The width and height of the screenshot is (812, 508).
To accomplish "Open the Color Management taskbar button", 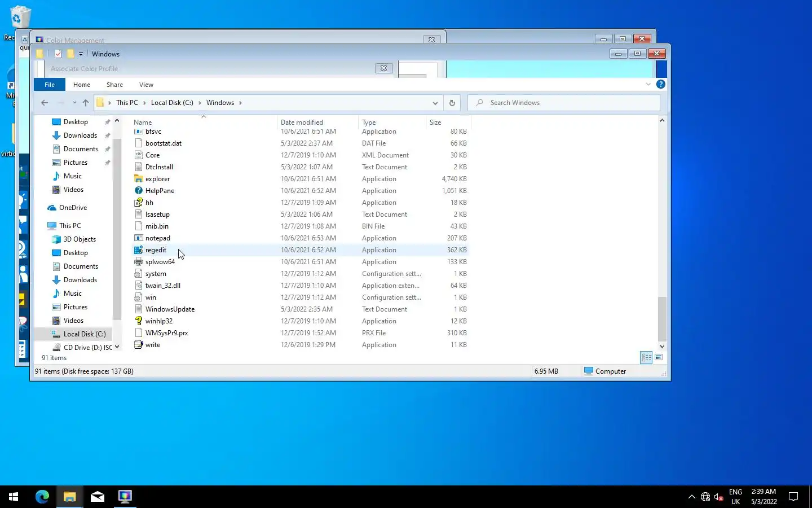I will click(x=125, y=497).
